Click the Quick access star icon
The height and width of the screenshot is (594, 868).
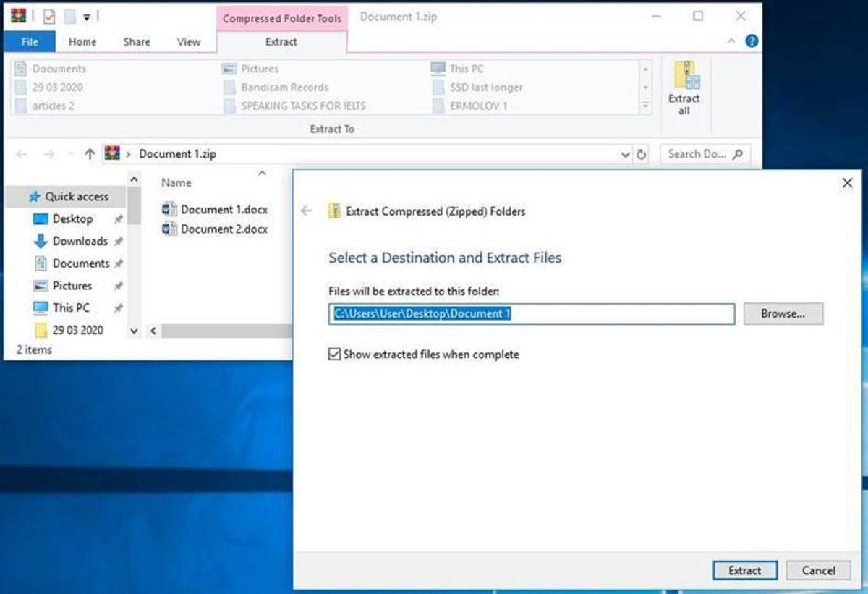(x=33, y=196)
